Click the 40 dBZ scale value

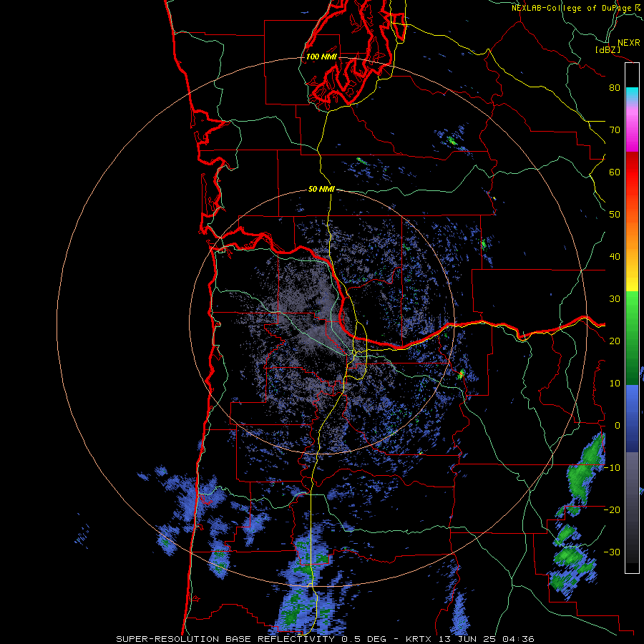tap(615, 257)
